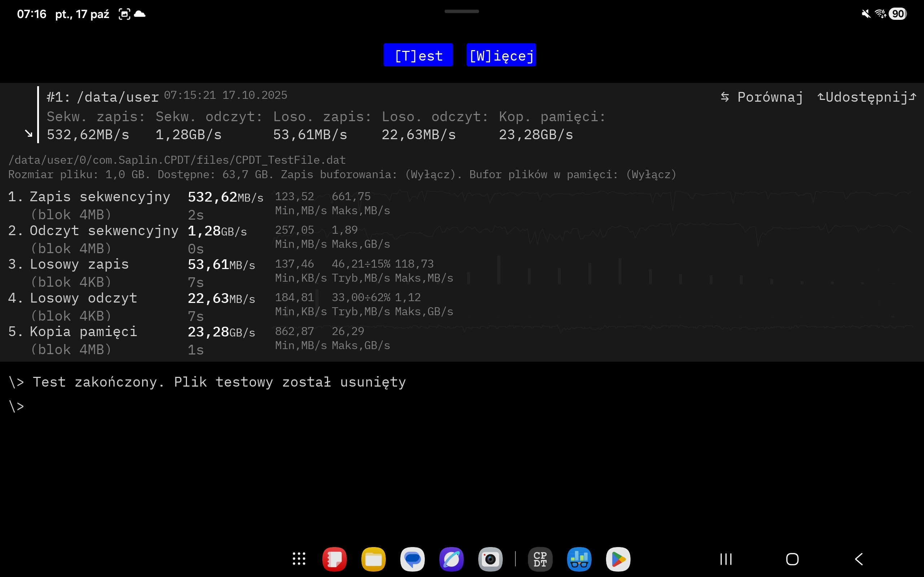Expand the top notification panel handle
Screen dimensions: 924x577
pos(462,12)
